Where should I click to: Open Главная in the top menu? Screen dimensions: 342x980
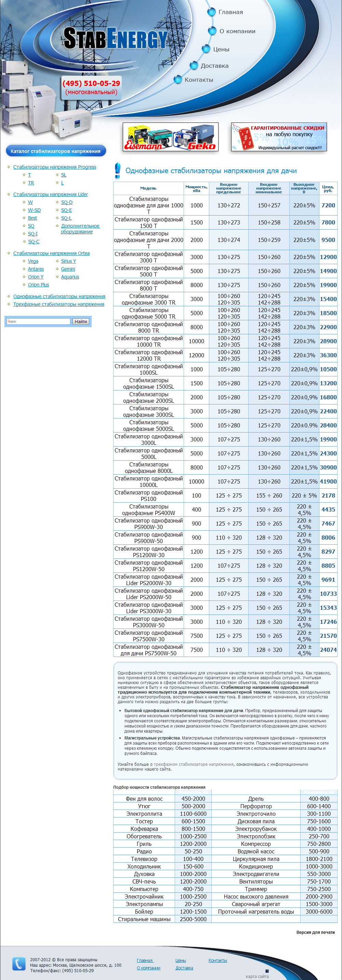pyautogui.click(x=231, y=12)
